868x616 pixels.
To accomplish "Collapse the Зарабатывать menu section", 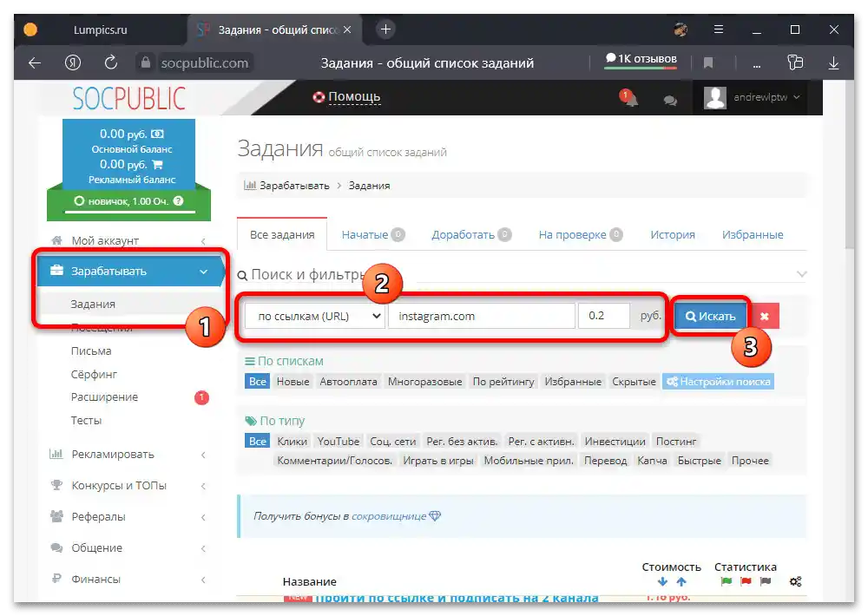I will (131, 272).
